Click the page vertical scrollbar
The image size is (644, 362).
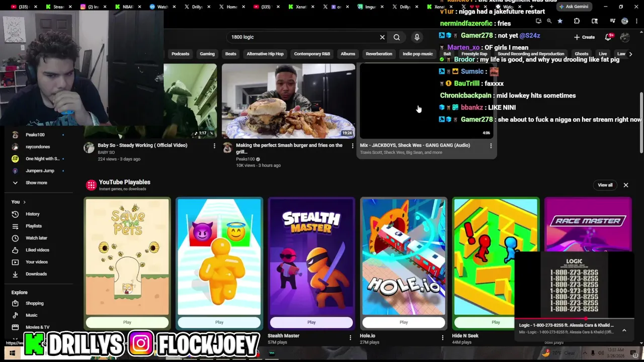(x=641, y=123)
